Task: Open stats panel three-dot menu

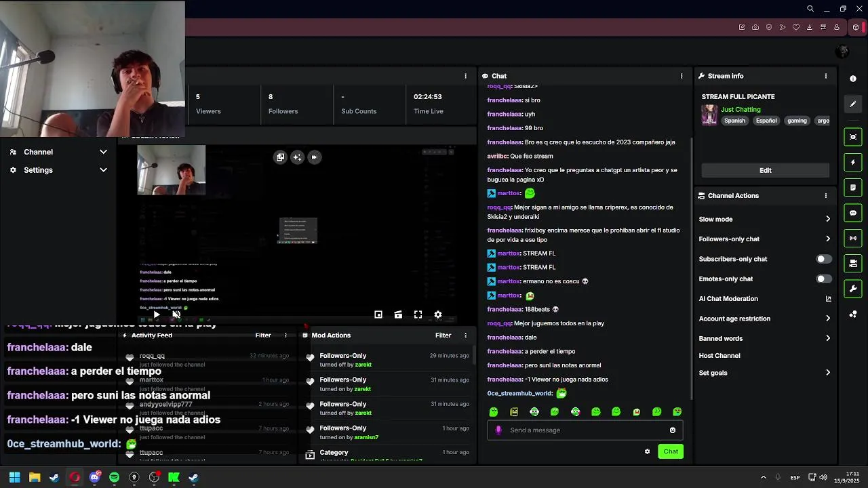Action: [x=465, y=76]
